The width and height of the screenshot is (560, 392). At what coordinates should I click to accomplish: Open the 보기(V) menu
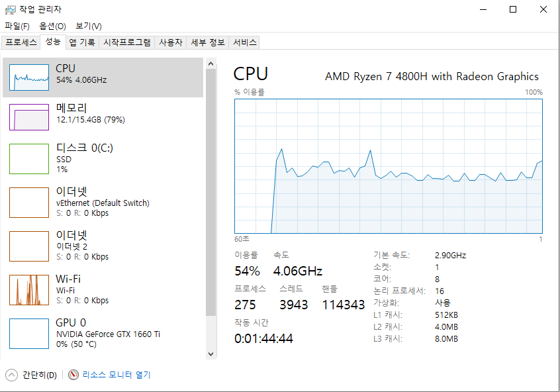coord(89,26)
